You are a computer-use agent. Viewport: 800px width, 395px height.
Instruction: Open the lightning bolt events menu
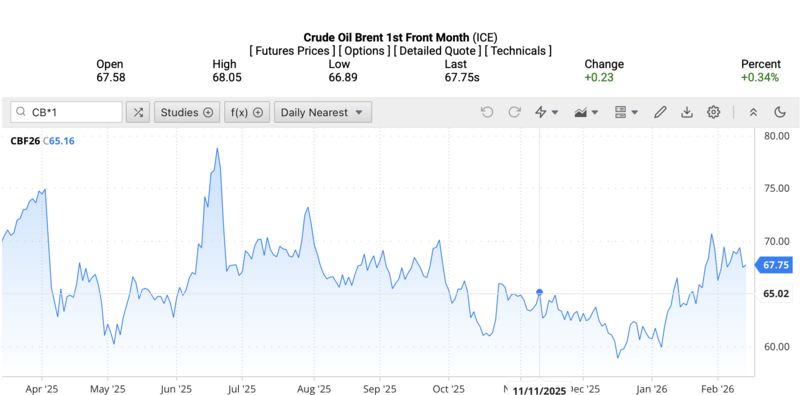[546, 112]
